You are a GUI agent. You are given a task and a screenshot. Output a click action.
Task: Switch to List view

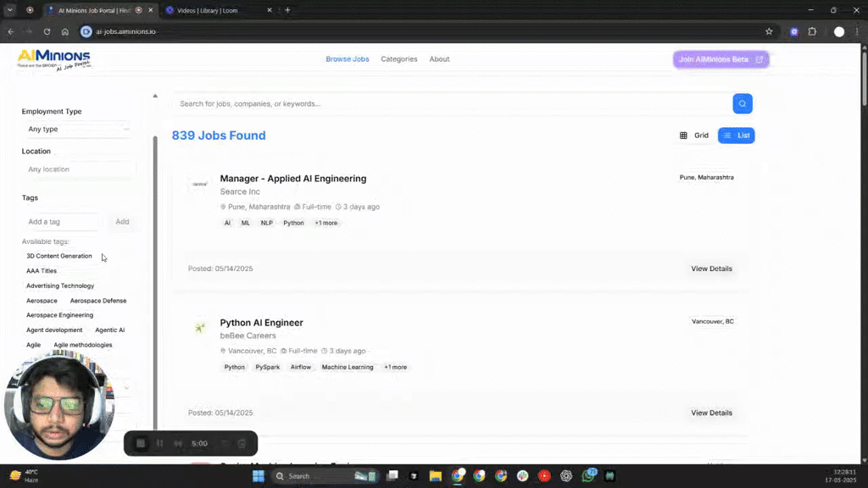coord(736,135)
